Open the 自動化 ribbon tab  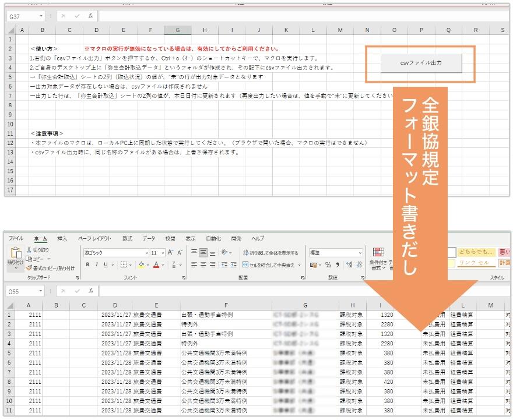coord(213,239)
